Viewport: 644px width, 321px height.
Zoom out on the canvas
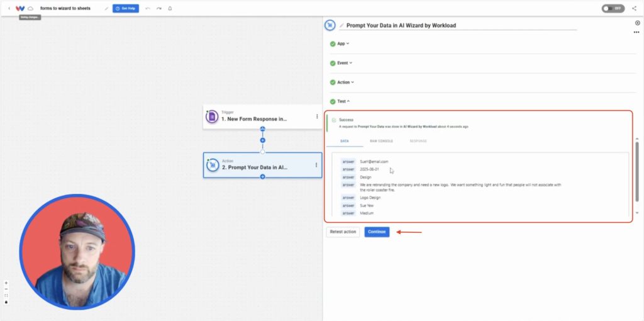click(6, 289)
